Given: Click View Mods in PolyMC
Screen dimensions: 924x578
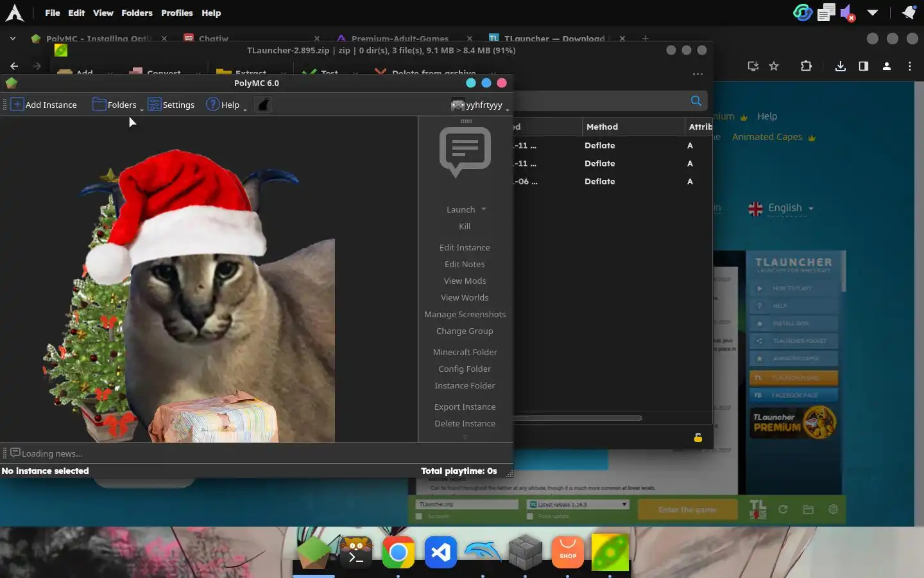Looking at the screenshot, I should tap(465, 281).
